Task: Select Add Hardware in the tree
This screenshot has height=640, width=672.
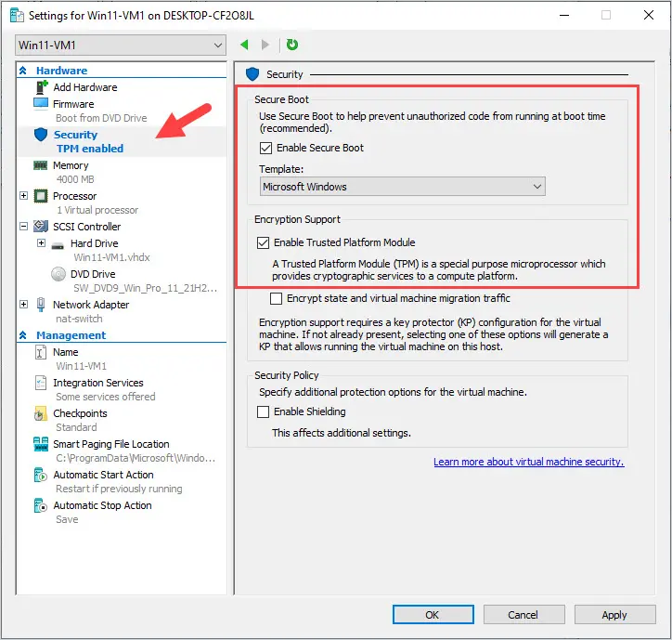Action: tap(84, 87)
